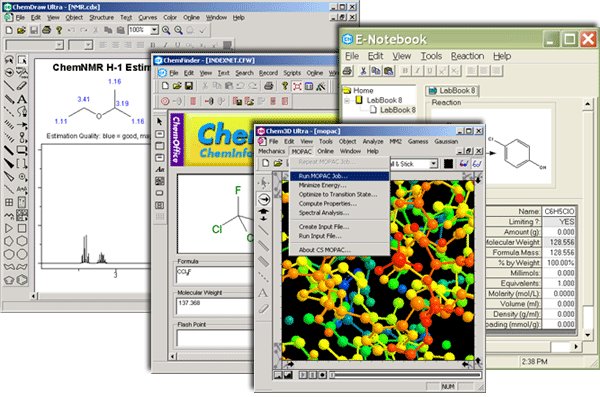Viewport: 600px width, 397px height.
Task: Click Name value C6H5ClO in E-Notebook
Action: click(x=559, y=211)
